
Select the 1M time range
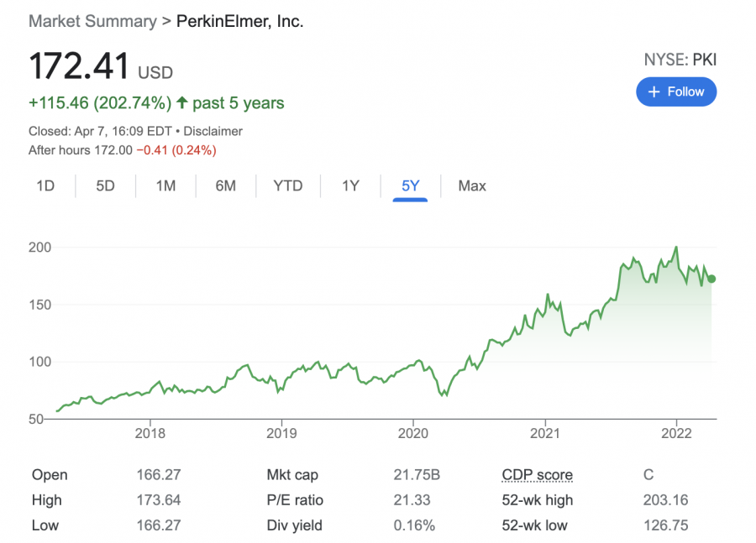pos(165,185)
